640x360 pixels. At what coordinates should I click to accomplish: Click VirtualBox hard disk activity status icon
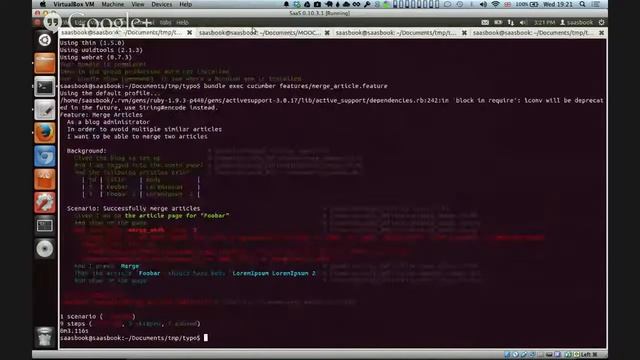click(x=507, y=354)
